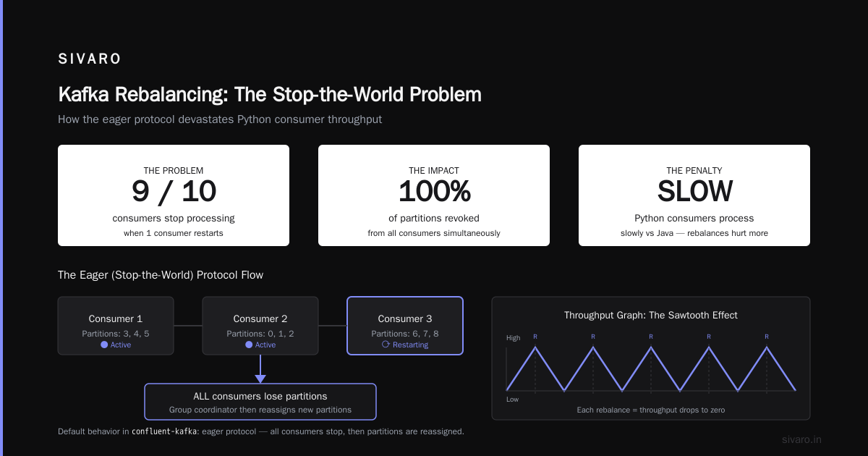Click the Kafka Rebalancing main heading
This screenshot has width=868, height=456.
tap(270, 95)
